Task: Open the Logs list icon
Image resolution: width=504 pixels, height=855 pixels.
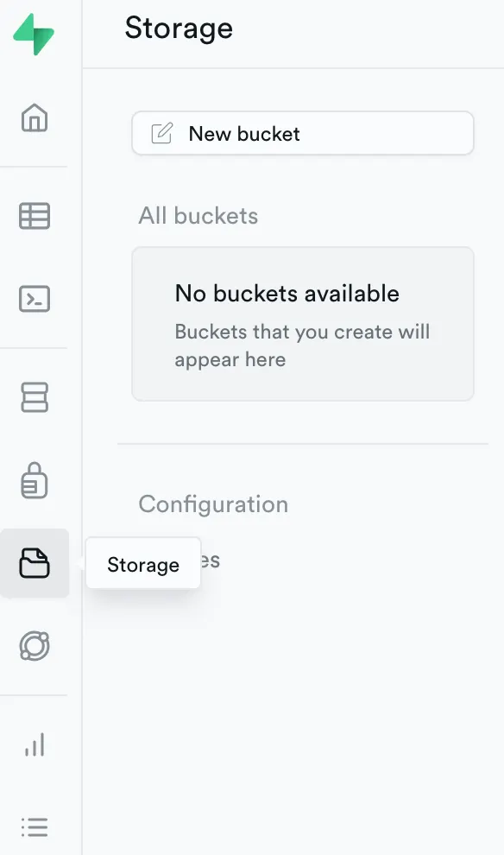Action: (x=35, y=826)
